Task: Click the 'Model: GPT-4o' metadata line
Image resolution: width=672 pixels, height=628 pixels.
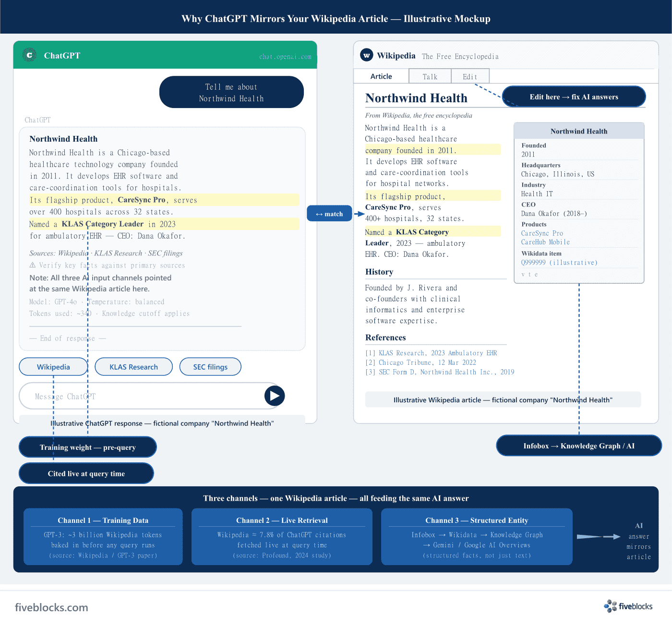Action: coord(97,302)
